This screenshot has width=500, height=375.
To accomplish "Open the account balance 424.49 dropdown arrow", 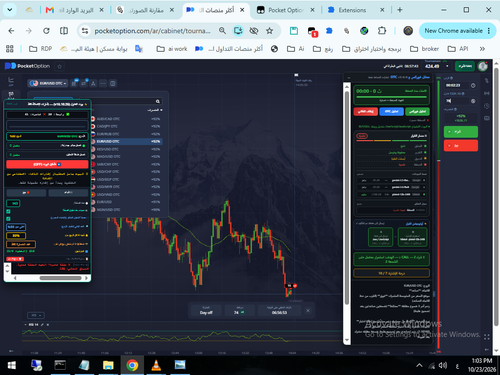I will pyautogui.click(x=447, y=66).
